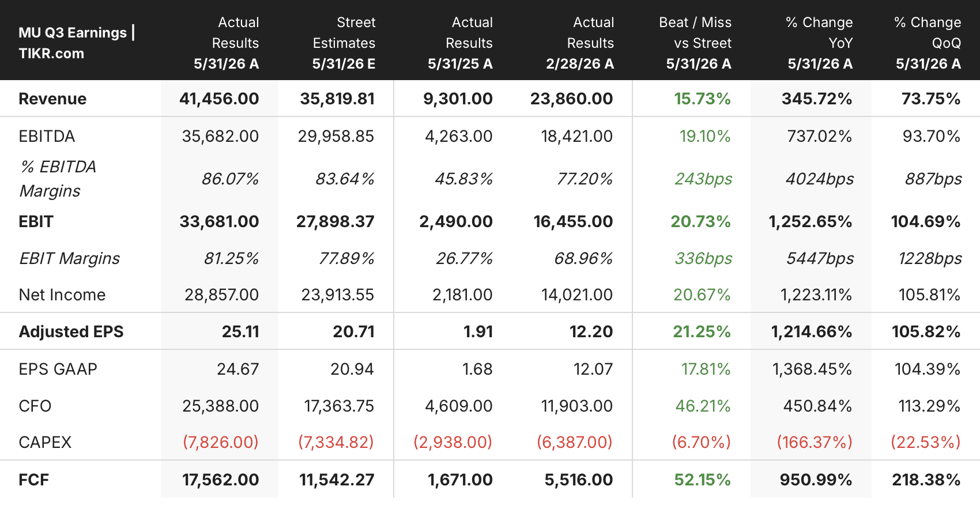Screen dimensions: 980x505
Task: Select the EBIT Margins row label
Action: [x=69, y=258]
